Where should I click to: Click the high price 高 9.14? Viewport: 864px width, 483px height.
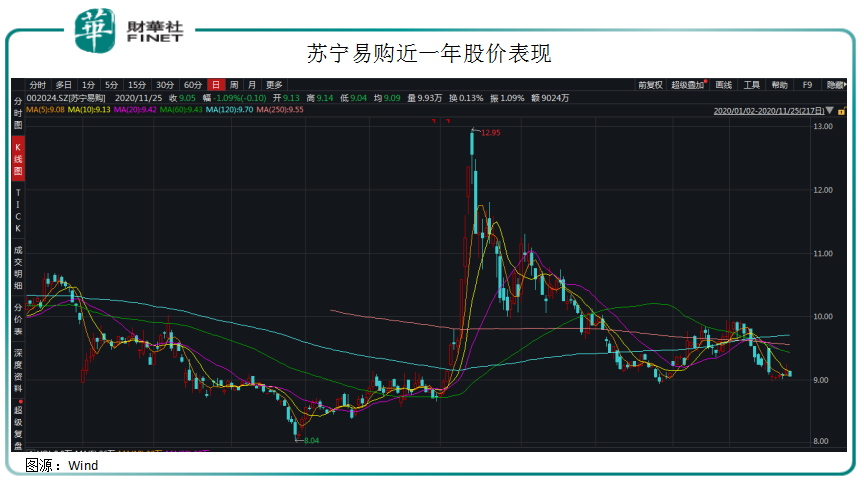320,98
